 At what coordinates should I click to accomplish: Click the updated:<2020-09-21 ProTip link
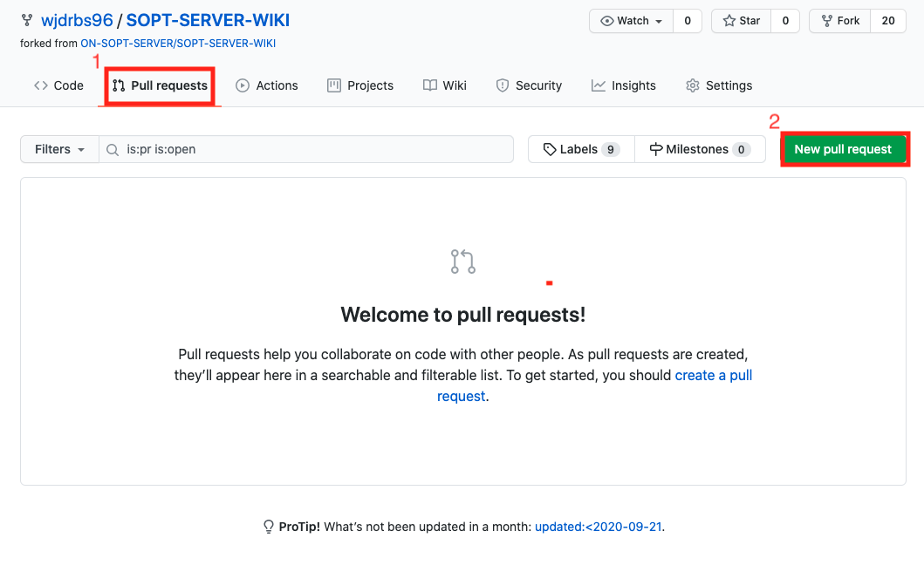pos(599,527)
